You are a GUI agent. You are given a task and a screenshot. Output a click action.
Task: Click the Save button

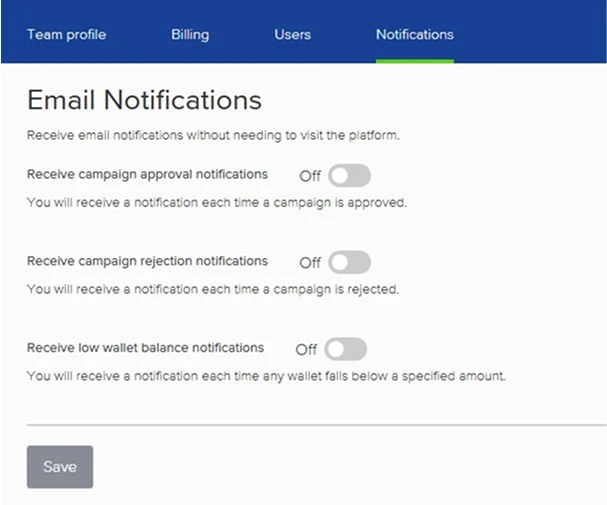point(60,467)
